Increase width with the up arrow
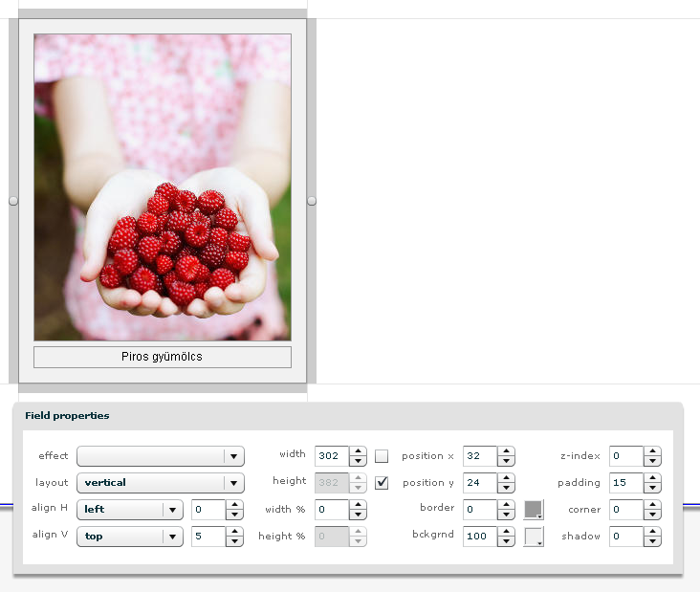 (359, 451)
